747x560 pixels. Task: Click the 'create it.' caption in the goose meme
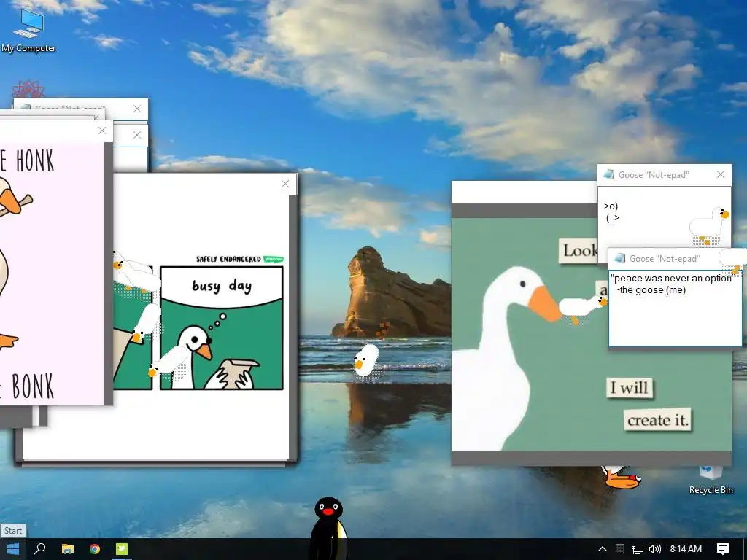click(657, 421)
